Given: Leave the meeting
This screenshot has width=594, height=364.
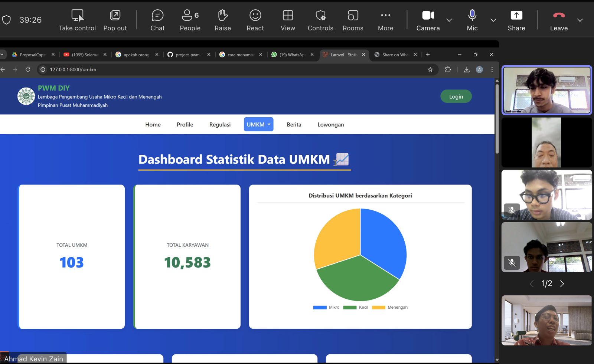Looking at the screenshot, I should click(x=558, y=20).
